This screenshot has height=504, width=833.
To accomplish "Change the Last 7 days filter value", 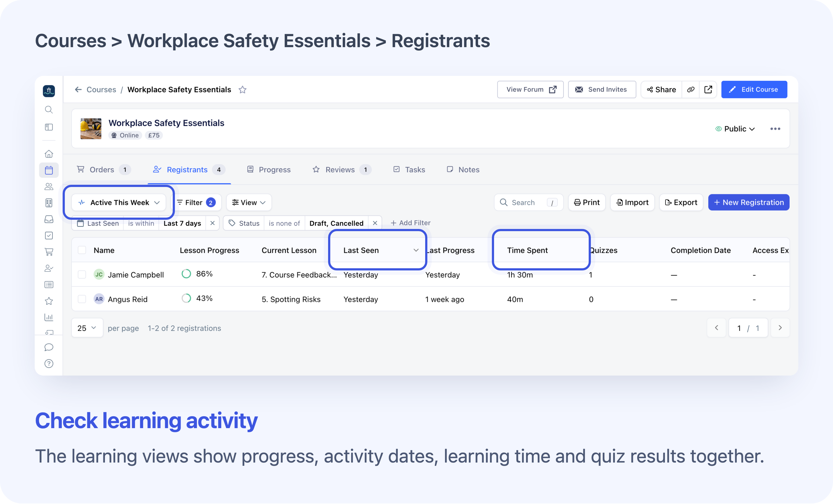I will 182,223.
